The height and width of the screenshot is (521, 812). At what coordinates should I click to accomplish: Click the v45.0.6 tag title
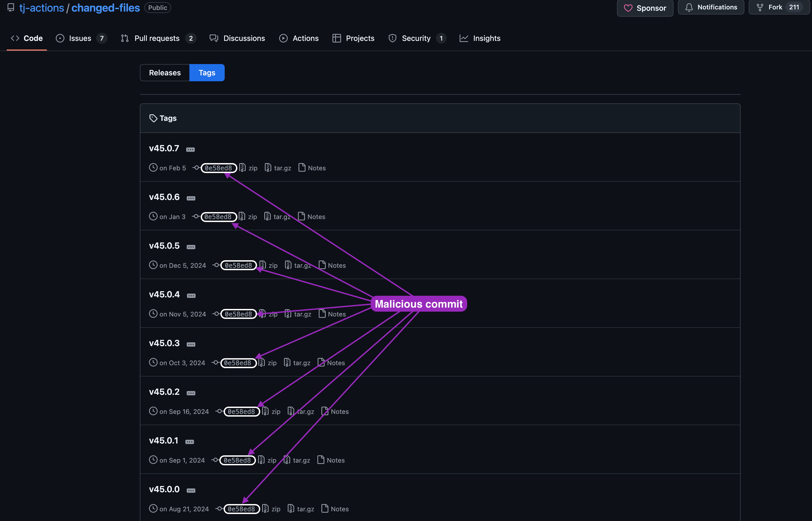point(164,197)
